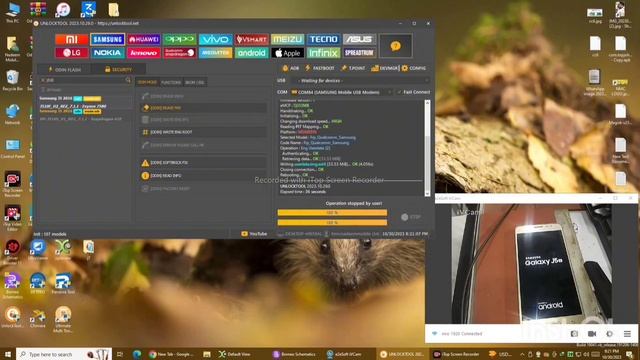The height and width of the screenshot is (360, 640).
Task: Switch to the Functions sub-tab
Action: (x=171, y=82)
